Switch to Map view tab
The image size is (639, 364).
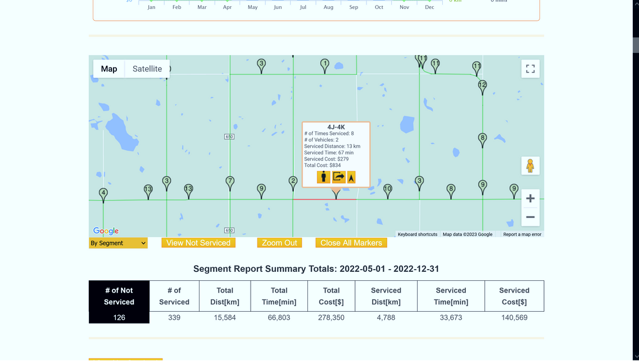point(109,69)
